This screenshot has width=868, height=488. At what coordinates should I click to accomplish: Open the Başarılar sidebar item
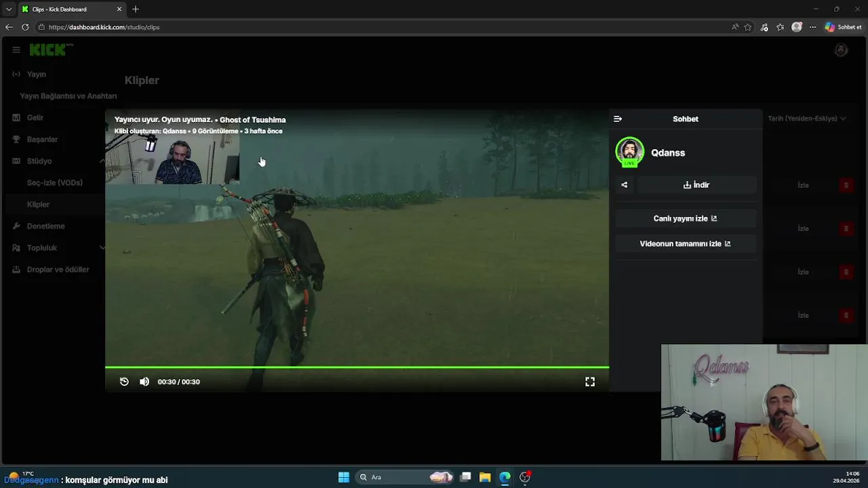(42, 139)
